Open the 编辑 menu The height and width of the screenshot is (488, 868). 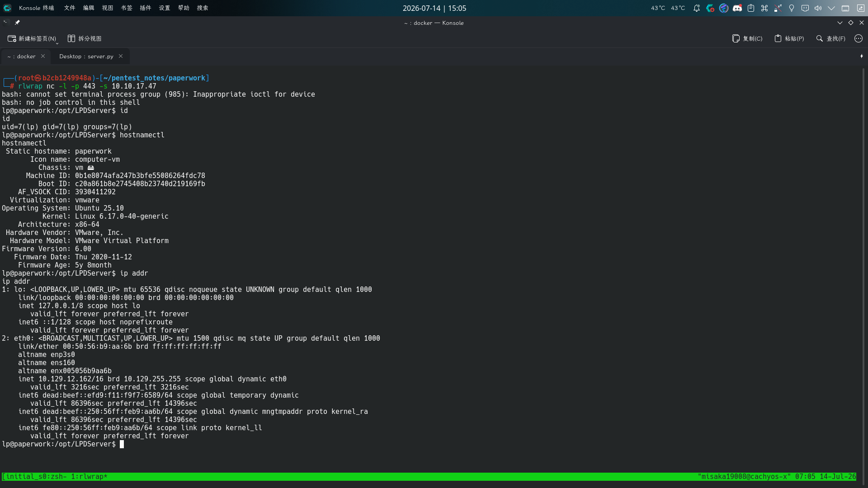(x=89, y=8)
